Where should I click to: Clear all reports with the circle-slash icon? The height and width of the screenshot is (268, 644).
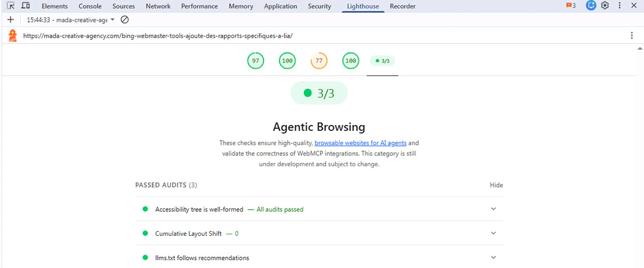tap(125, 20)
